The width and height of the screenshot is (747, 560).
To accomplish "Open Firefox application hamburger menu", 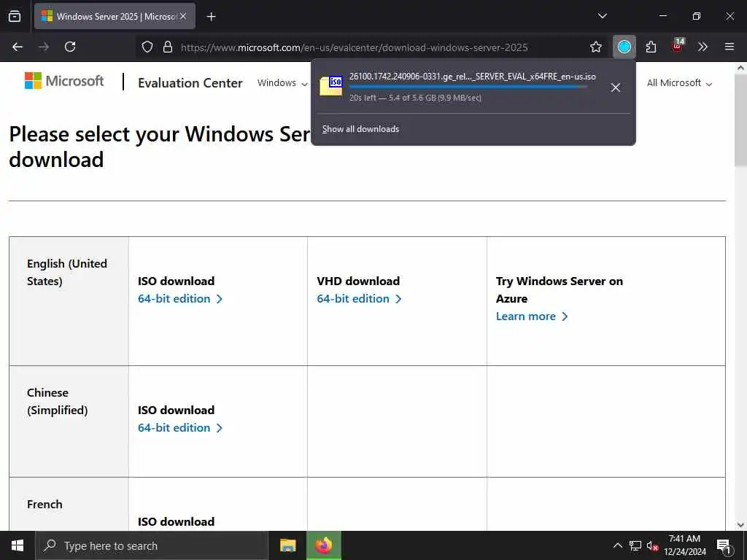I will 729,47.
